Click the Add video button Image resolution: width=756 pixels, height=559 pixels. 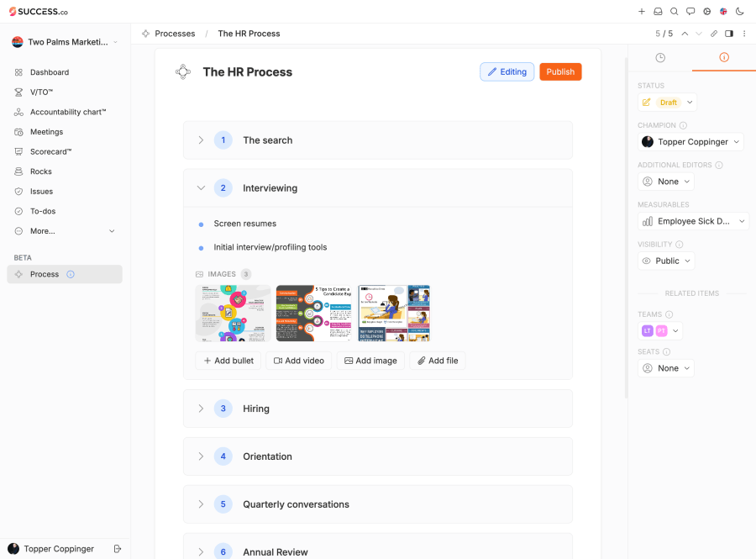point(299,361)
